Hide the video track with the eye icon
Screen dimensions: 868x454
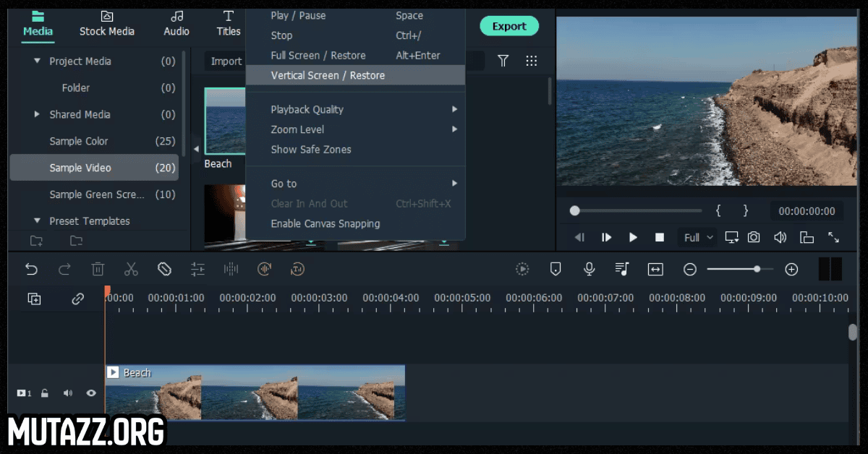(91, 393)
